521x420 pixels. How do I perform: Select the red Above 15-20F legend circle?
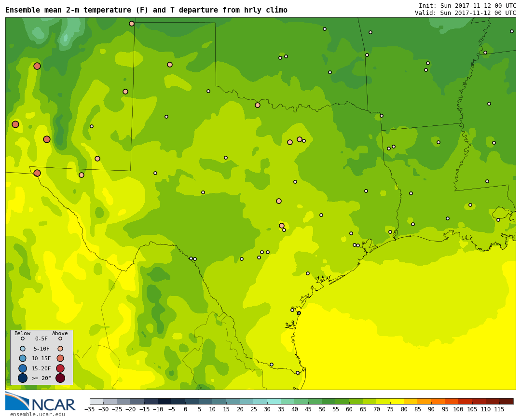[x=60, y=368]
